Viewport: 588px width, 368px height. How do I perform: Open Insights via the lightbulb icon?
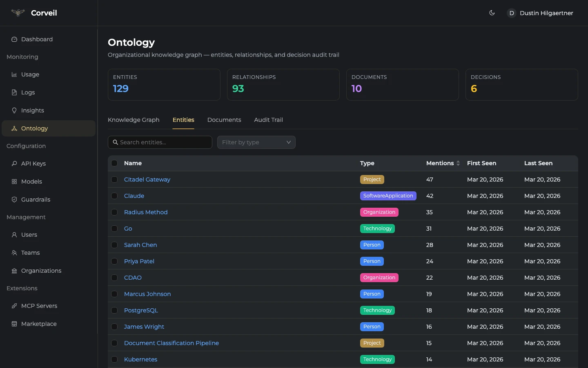pos(14,110)
